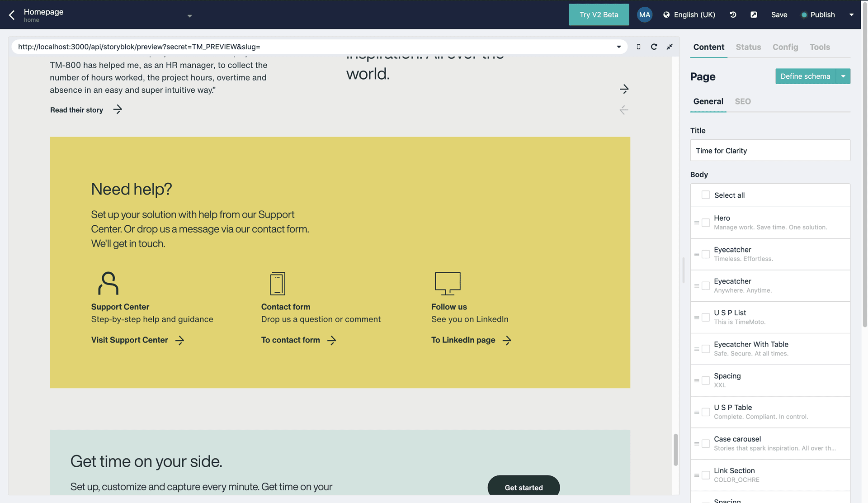Click the Support Center person icon
Image resolution: width=868 pixels, height=503 pixels.
tap(108, 283)
